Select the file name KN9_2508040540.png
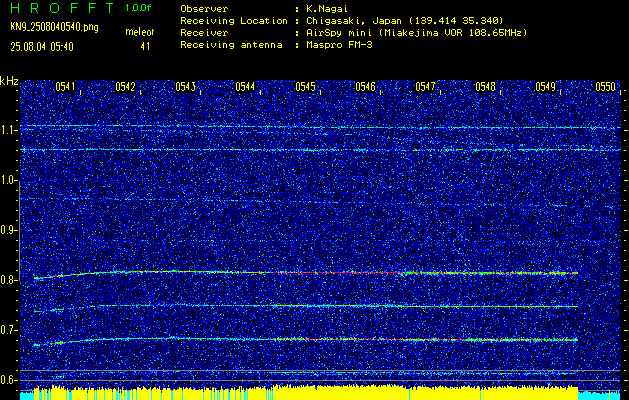This screenshot has height=400, width=629. click(x=54, y=27)
